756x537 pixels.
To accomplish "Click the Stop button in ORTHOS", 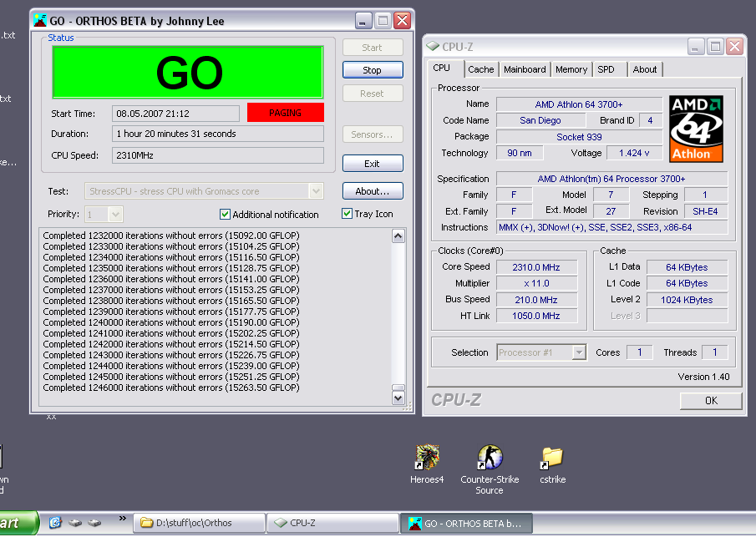I will tap(373, 70).
